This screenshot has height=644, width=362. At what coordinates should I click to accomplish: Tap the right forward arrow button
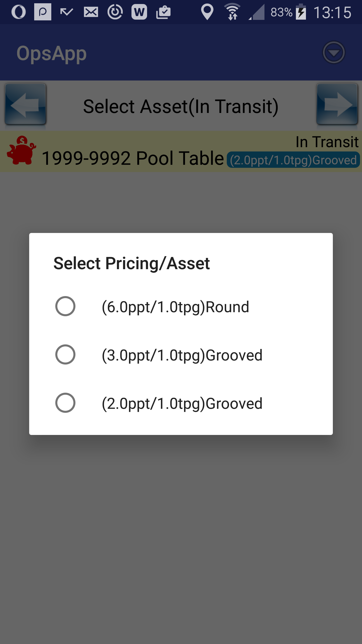coord(337,104)
